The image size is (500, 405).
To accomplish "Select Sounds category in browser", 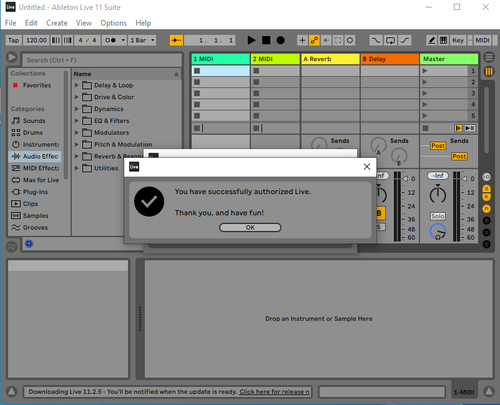I will [34, 121].
